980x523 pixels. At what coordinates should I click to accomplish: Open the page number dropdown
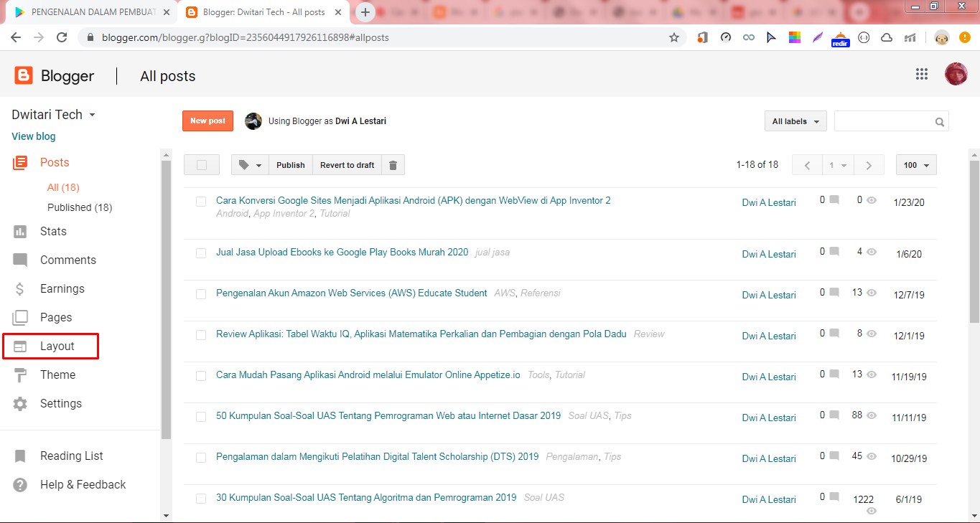[x=838, y=165]
